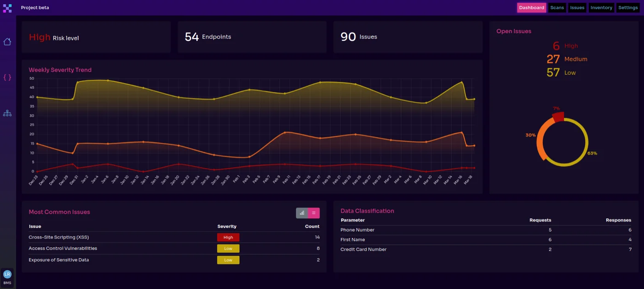
Task: Click the 90 Issues summary card
Action: click(408, 36)
